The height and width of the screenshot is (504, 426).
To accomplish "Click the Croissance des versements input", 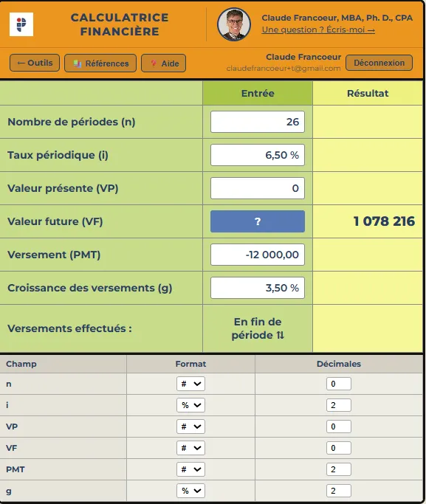I will click(x=258, y=288).
